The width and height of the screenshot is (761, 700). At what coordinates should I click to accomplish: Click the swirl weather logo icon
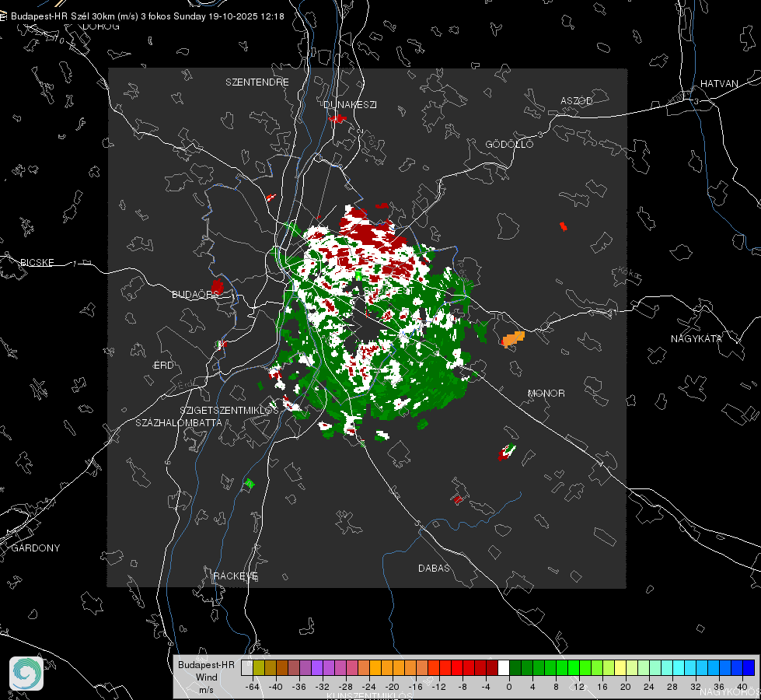coord(26,674)
